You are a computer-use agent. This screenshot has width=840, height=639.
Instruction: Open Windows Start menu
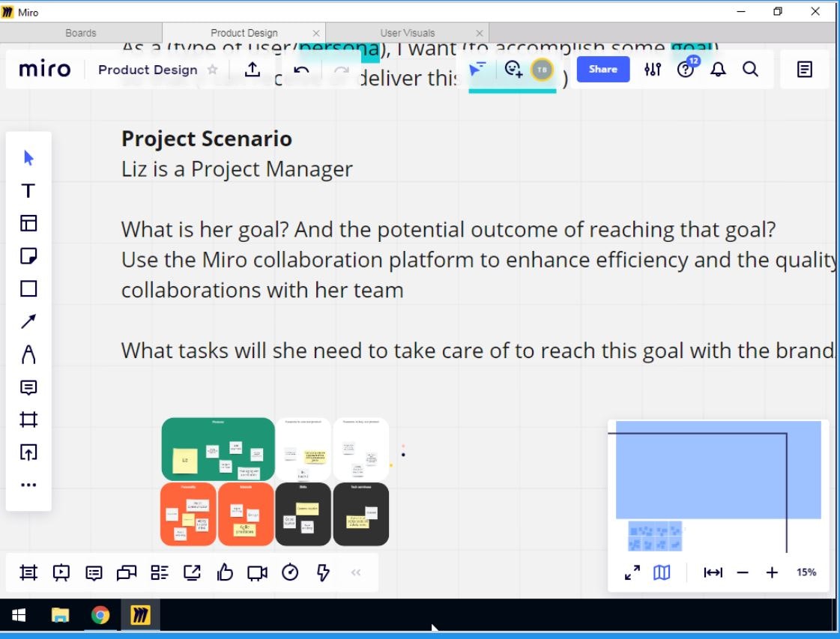tap(19, 616)
